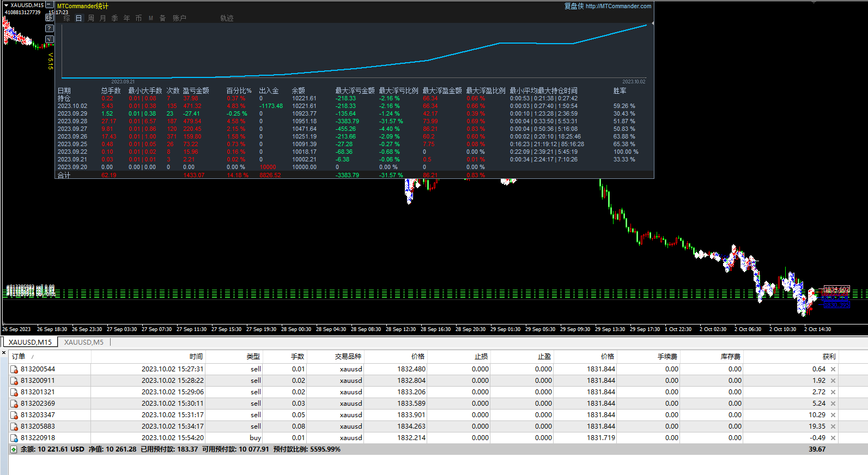
Task: Close order 813200544 with its X
Action: point(833,369)
